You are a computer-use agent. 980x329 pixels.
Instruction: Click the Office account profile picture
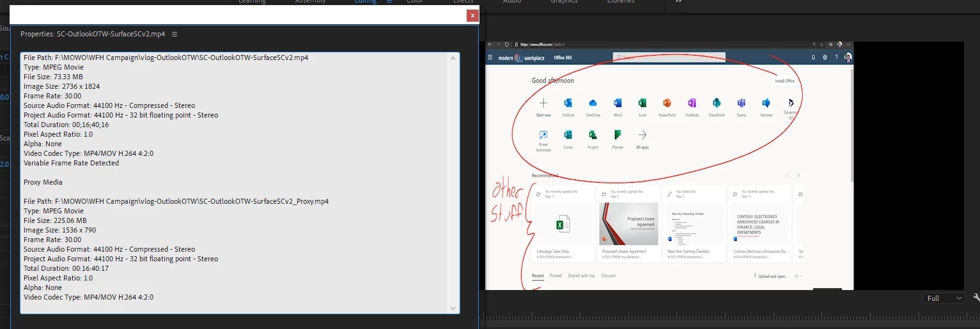(x=848, y=57)
